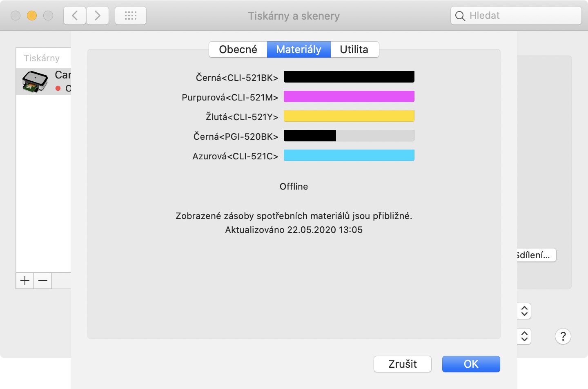Click the PGI-520BK black ink level bar

pos(349,136)
